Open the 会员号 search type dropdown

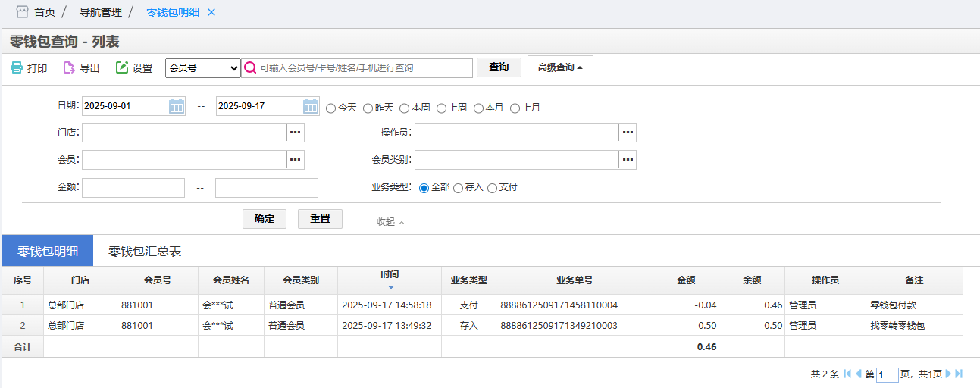click(202, 68)
